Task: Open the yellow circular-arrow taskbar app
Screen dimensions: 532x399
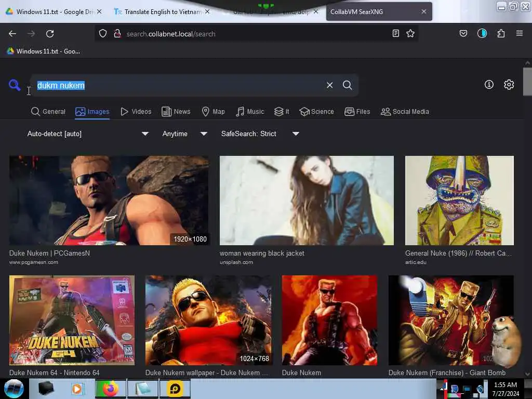Action: click(x=175, y=389)
